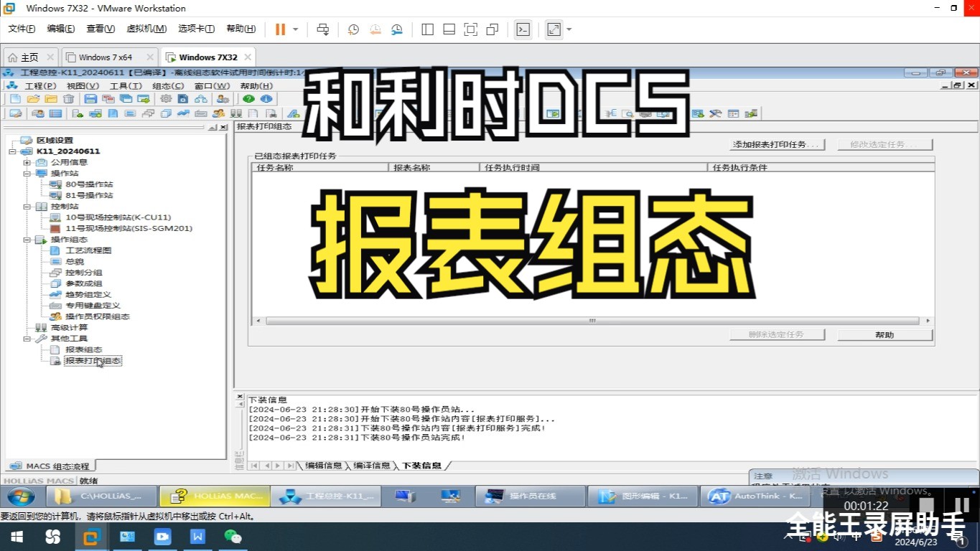Revert to snapshot icon in VMware toolbar

tap(375, 29)
